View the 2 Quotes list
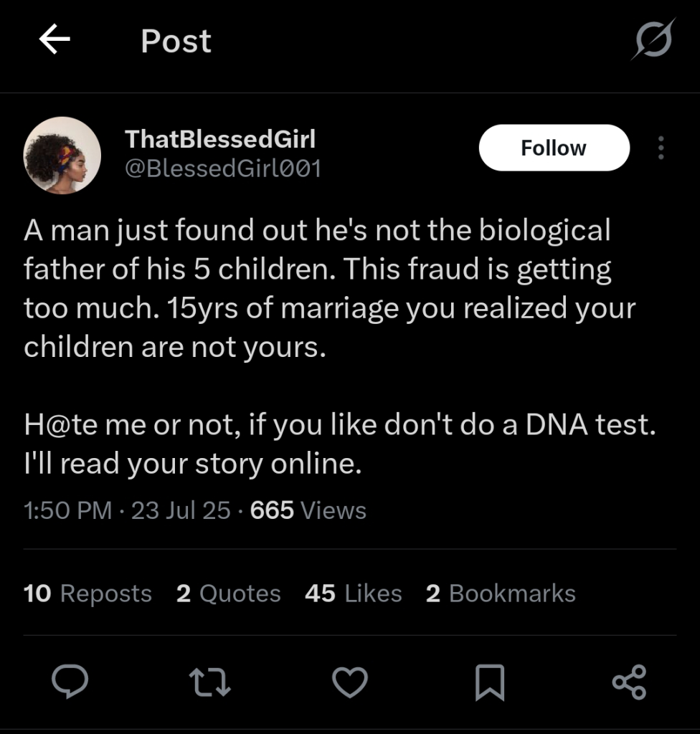 click(228, 594)
